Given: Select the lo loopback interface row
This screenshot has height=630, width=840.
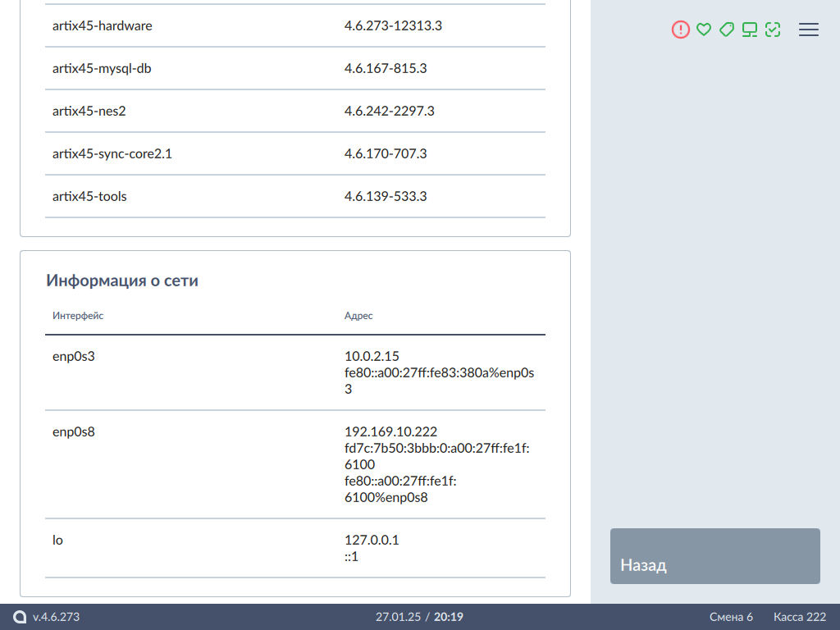Looking at the screenshot, I should click(295, 548).
